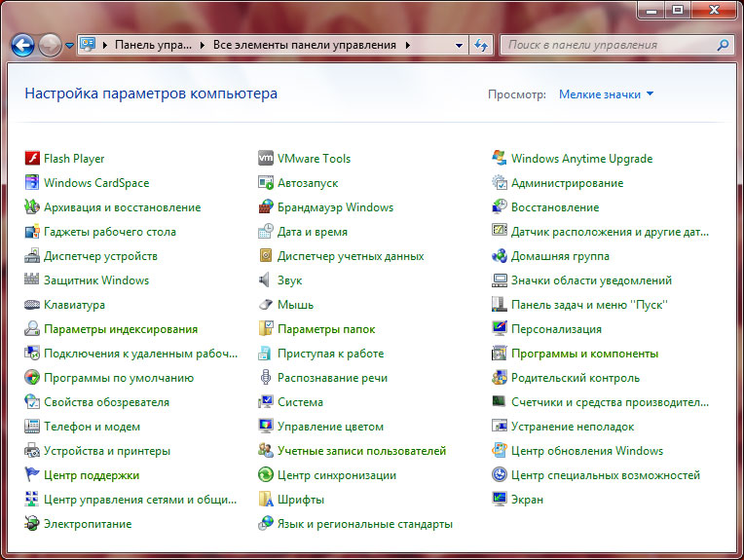Expand arrow after Все элементы панели управления
This screenshot has width=744, height=560.
[x=408, y=45]
